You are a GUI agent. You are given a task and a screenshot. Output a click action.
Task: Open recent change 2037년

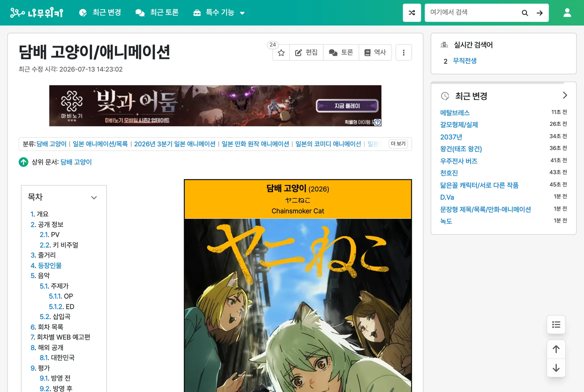click(451, 137)
